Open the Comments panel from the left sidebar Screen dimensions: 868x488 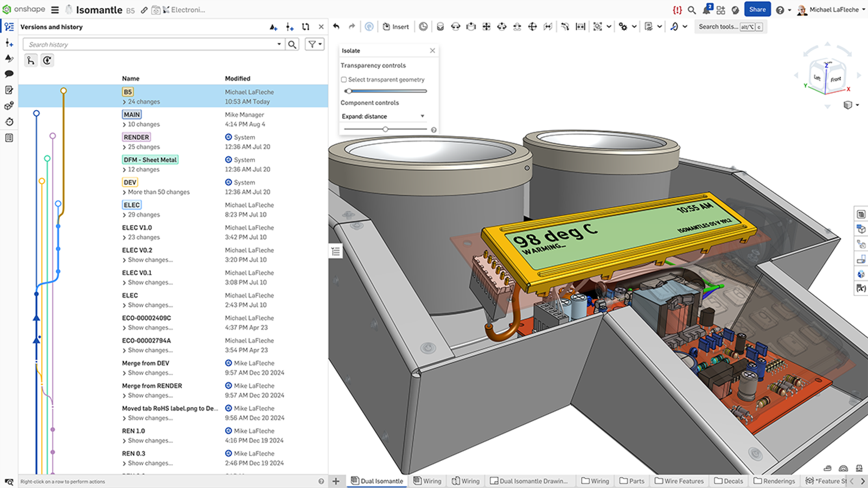click(x=9, y=73)
